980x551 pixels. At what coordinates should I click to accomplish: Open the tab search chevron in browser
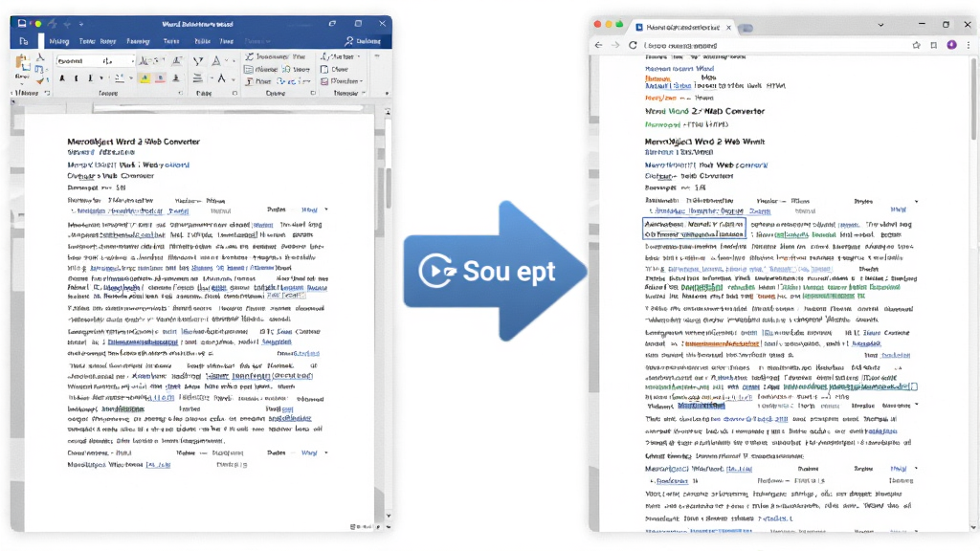(880, 25)
